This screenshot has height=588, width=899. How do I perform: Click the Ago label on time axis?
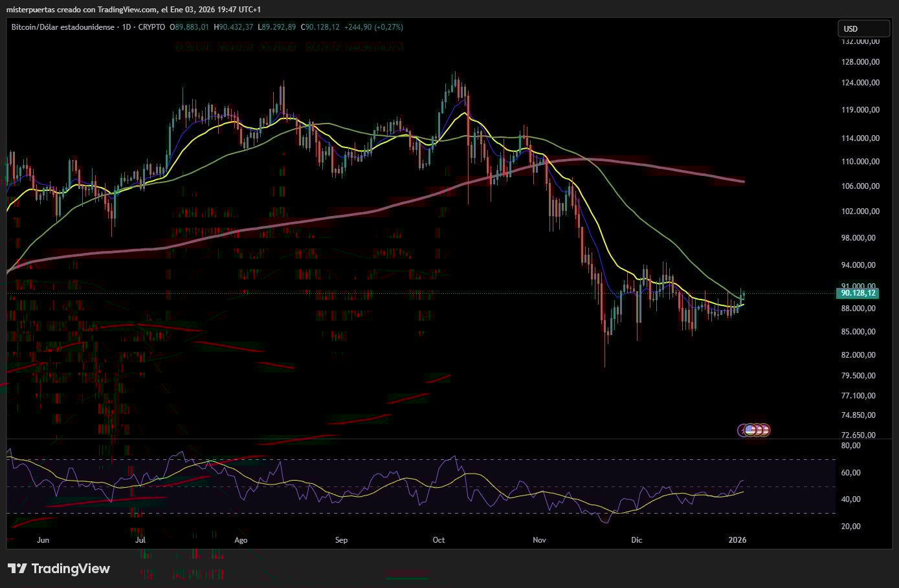coord(241,540)
